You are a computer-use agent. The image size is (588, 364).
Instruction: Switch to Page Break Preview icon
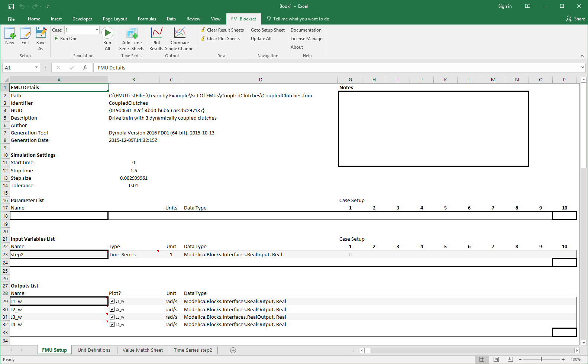click(510, 360)
